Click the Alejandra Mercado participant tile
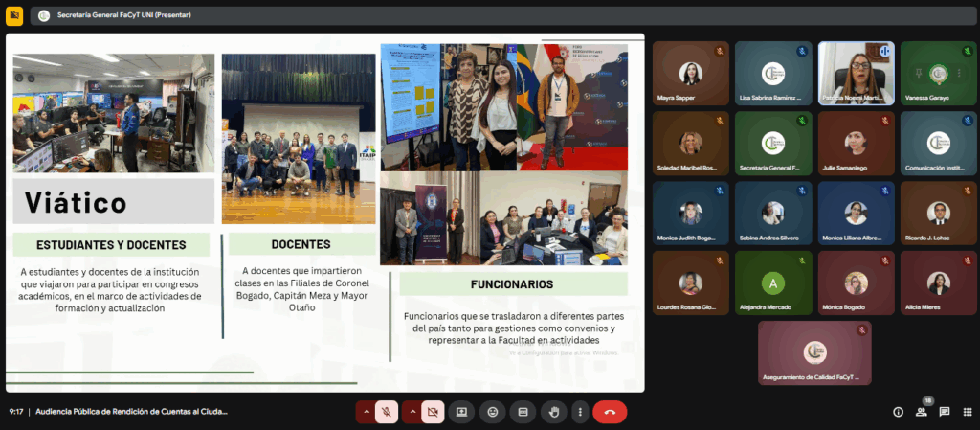 pyautogui.click(x=772, y=283)
